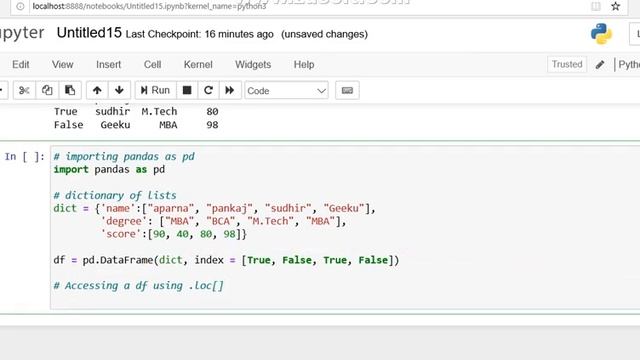640x360 pixels.
Task: Click the Trusted notebook indicator
Action: (x=567, y=64)
